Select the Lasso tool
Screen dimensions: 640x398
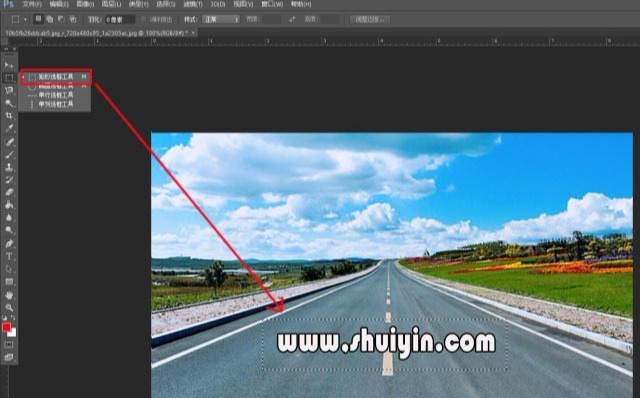coord(9,90)
